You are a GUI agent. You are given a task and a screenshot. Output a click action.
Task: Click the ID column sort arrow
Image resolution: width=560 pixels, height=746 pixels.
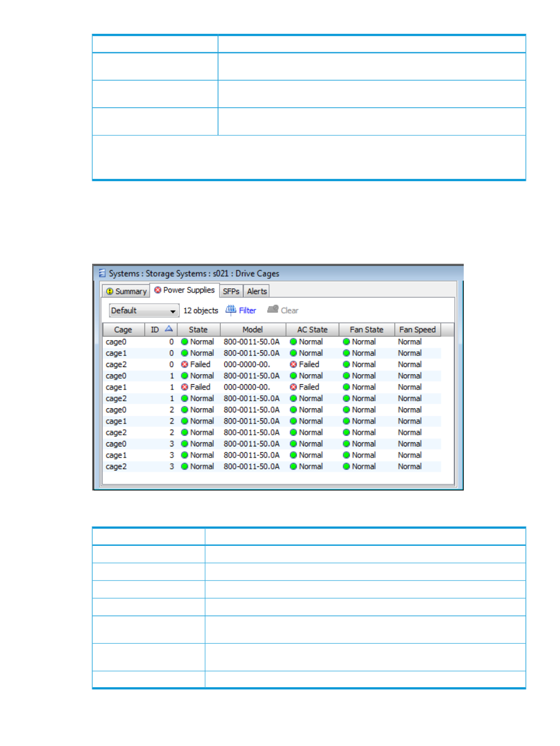pyautogui.click(x=168, y=329)
